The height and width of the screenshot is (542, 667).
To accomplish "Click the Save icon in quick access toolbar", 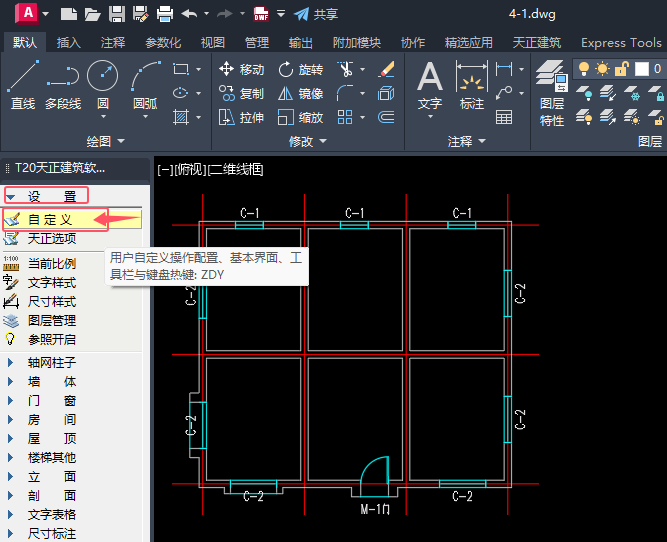I will point(117,14).
